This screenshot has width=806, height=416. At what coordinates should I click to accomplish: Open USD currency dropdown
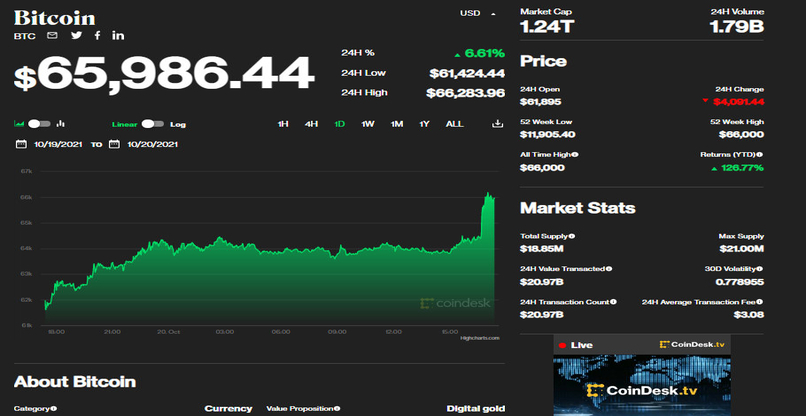pyautogui.click(x=477, y=13)
